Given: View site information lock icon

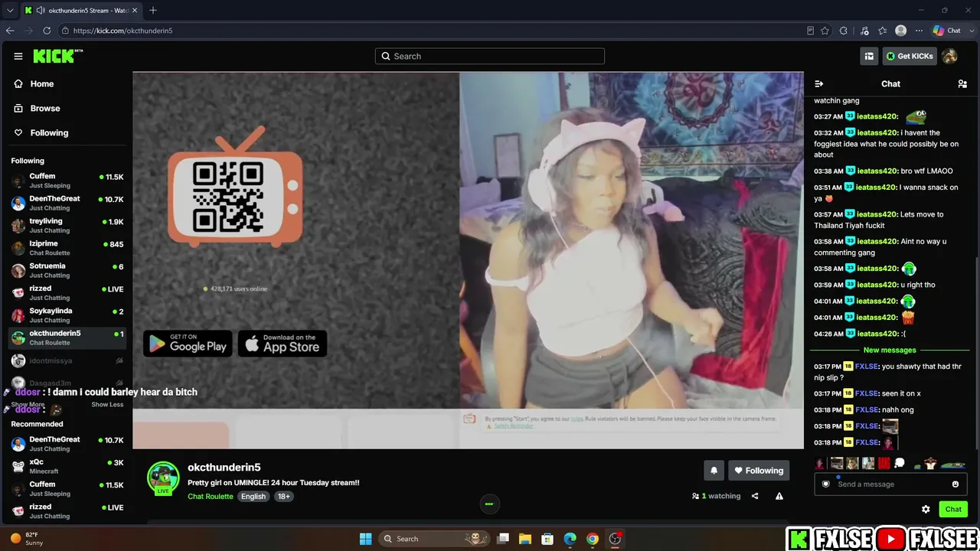Looking at the screenshot, I should (65, 31).
